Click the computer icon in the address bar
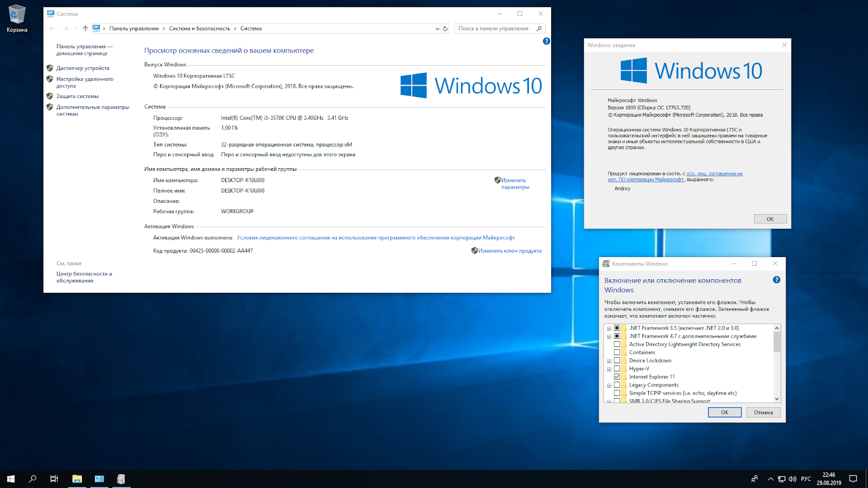This screenshot has width=868, height=488. (96, 28)
